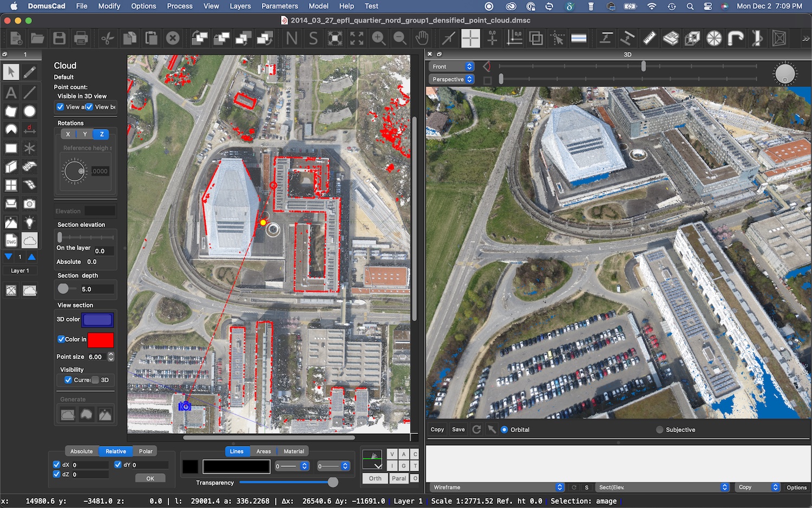
Task: Click the Print icon in toolbar
Action: coord(81,38)
